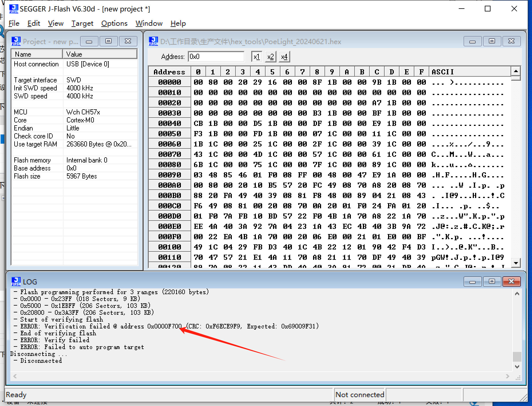The width and height of the screenshot is (532, 406).
Task: Open the View menu
Action: tap(56, 23)
